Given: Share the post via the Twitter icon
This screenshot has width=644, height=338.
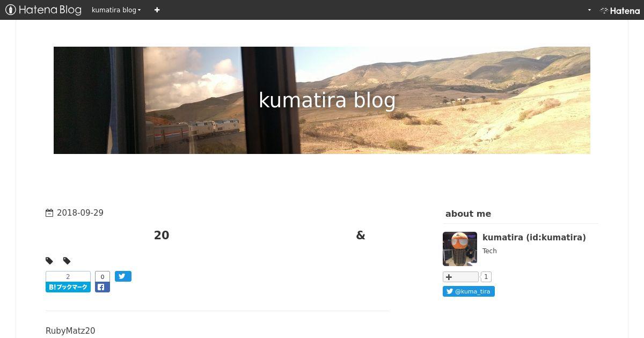Looking at the screenshot, I should coord(123,276).
